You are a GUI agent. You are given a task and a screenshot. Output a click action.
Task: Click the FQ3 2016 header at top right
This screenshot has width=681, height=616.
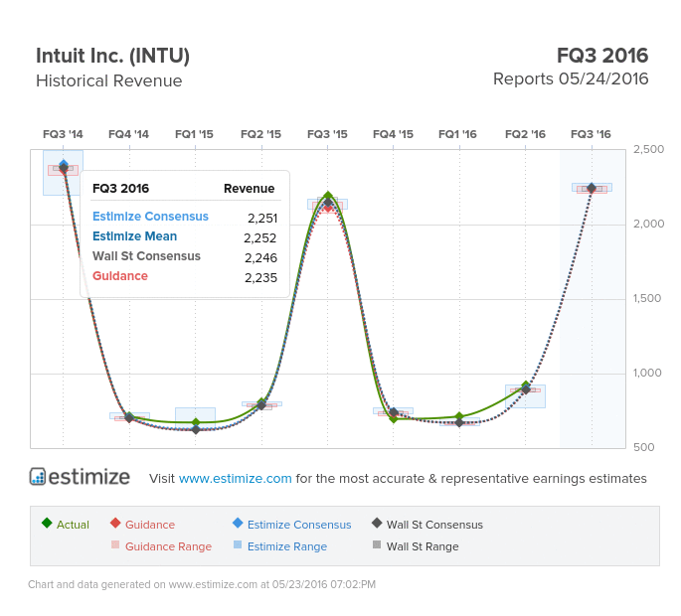pos(602,56)
